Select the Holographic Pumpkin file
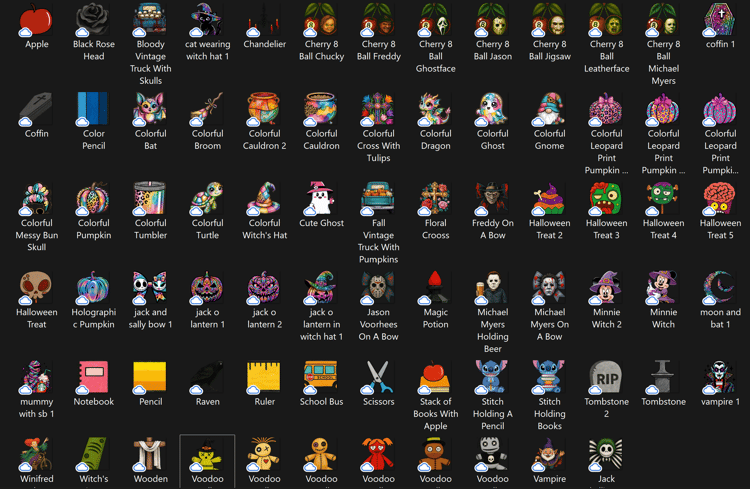Image resolution: width=750 pixels, height=489 pixels. (x=93, y=288)
